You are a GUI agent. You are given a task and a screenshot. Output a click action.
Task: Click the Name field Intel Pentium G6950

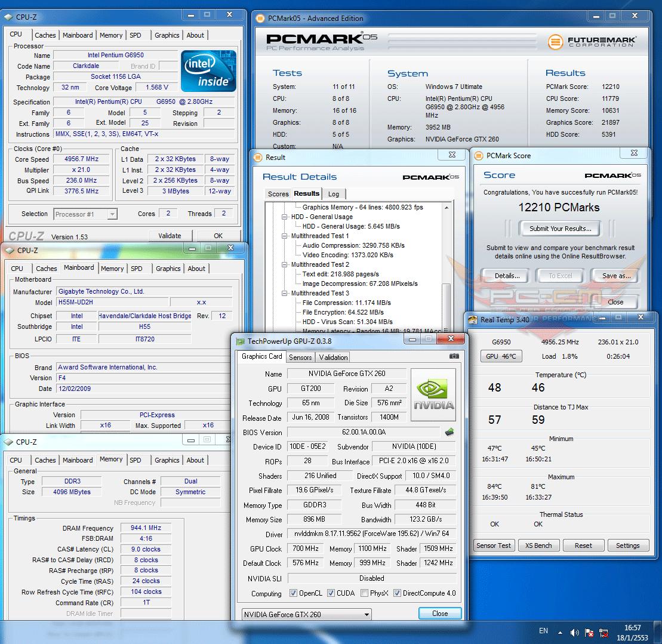[x=115, y=55]
